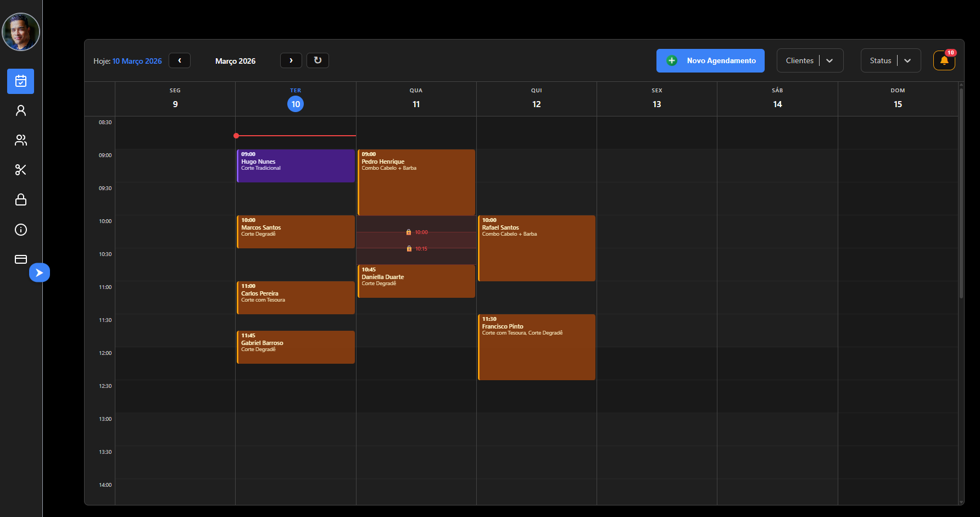Click the padlock icon in the sidebar
This screenshot has width=980, height=517.
point(20,199)
